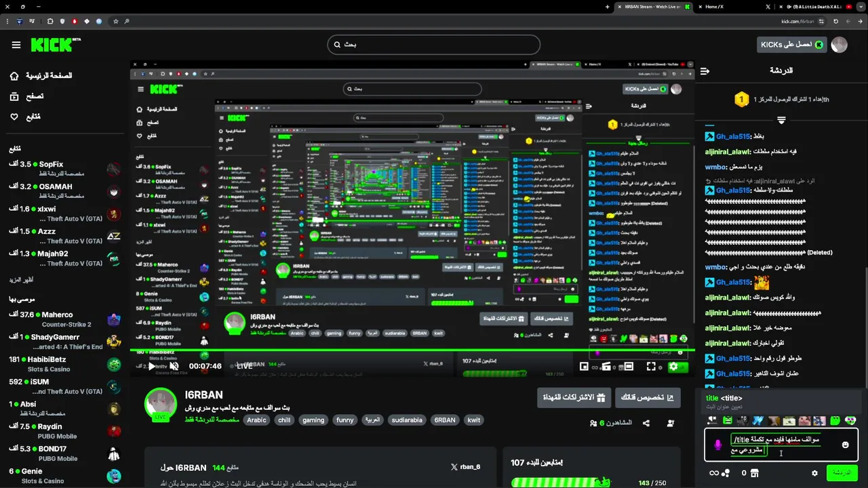This screenshot has width=868, height=488.
Task: Click BOND17 channel avatar
Action: pyautogui.click(x=114, y=453)
